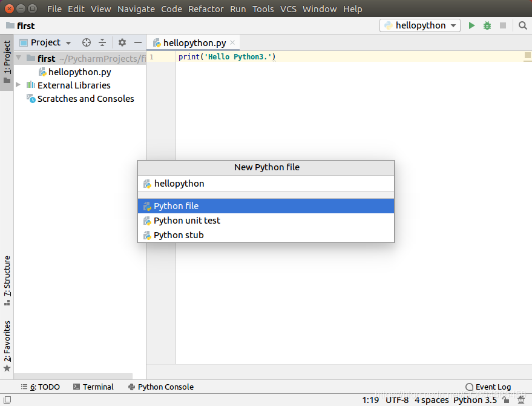
Task: Open the run configuration dropdown
Action: click(x=420, y=25)
